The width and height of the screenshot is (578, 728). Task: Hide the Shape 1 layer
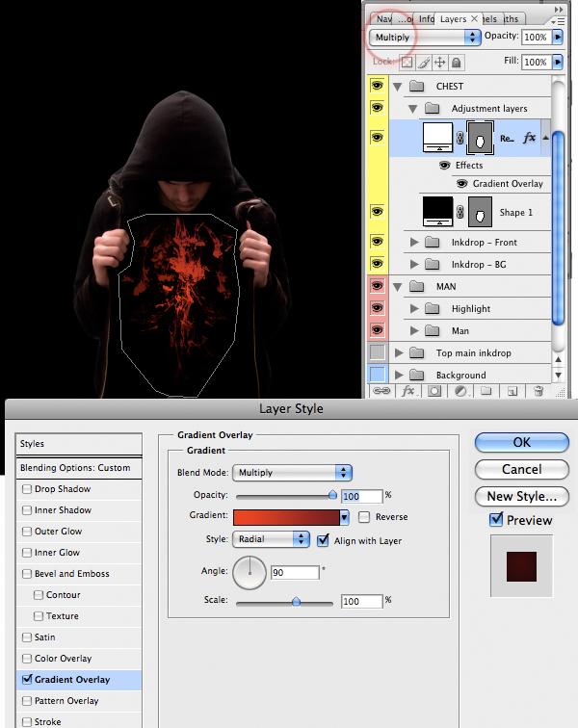378,211
